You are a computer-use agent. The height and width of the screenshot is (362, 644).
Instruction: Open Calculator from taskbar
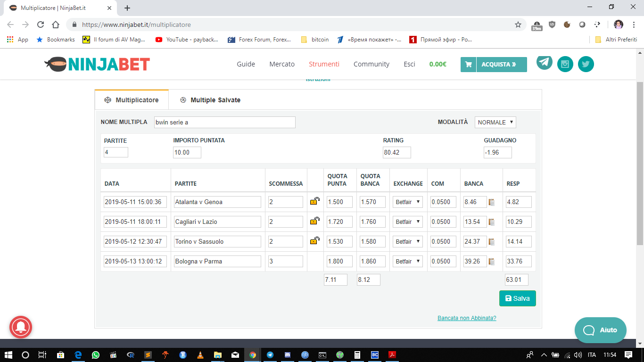pyautogui.click(x=357, y=355)
